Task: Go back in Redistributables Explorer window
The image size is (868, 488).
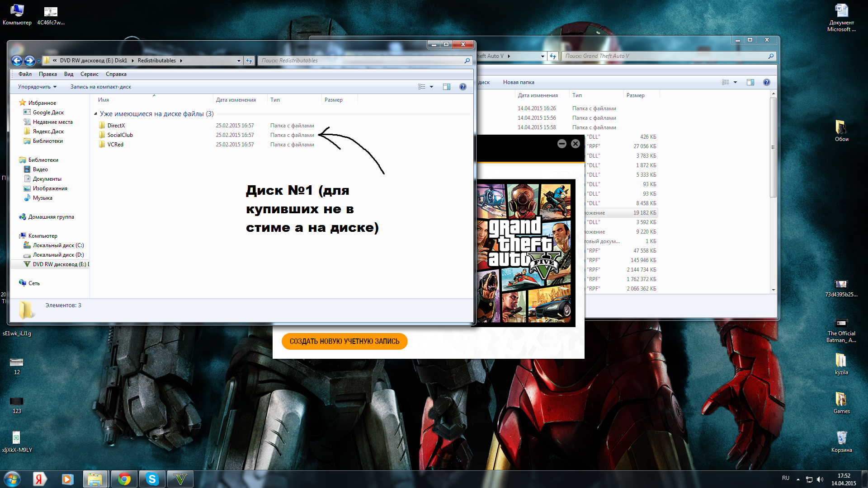Action: 17,61
